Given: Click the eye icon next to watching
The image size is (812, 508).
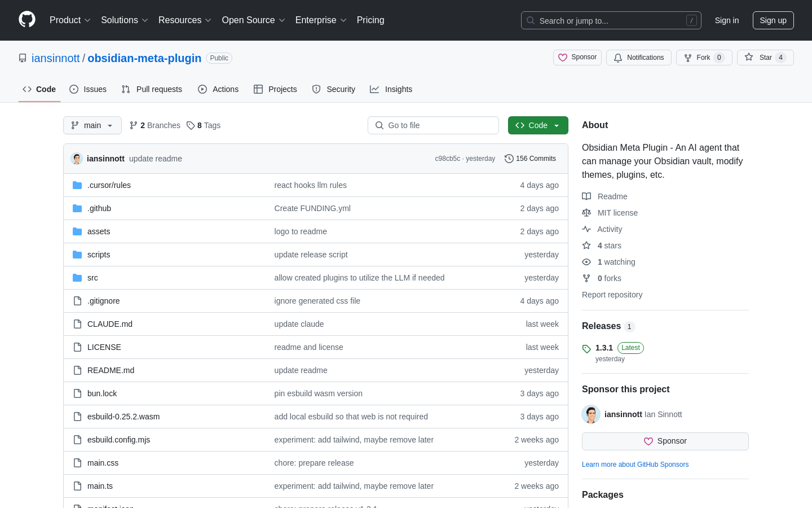Looking at the screenshot, I should 586,262.
